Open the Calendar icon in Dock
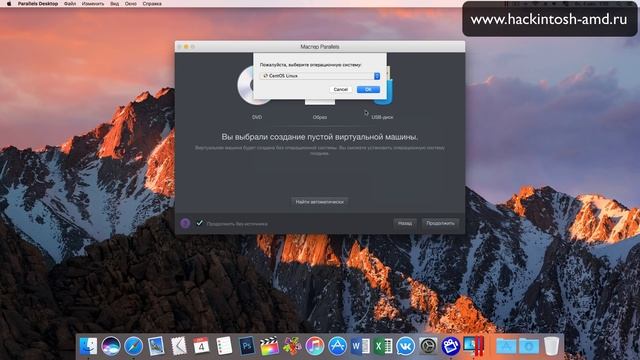The width and height of the screenshot is (640, 360). point(201,346)
